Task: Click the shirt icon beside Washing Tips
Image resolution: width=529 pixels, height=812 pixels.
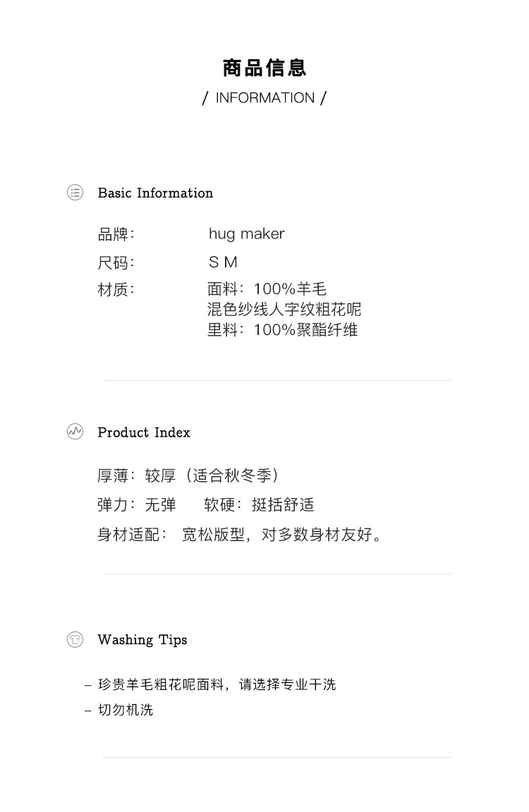Action: (x=75, y=639)
